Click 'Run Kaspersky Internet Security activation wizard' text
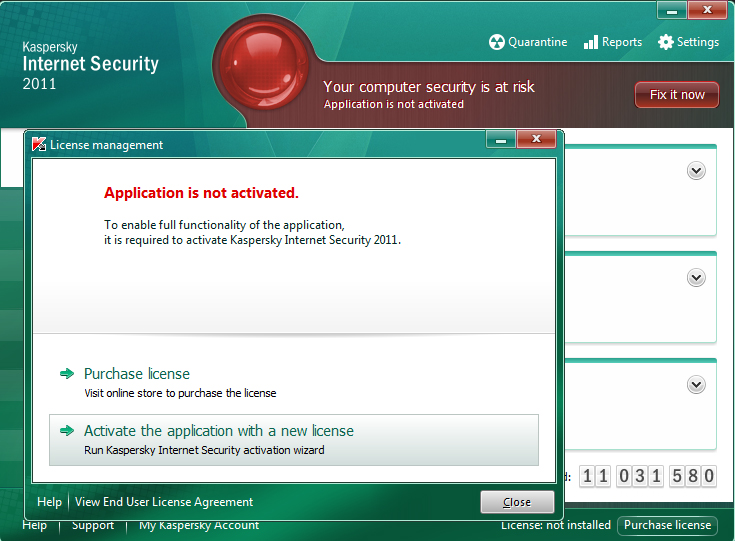 (x=204, y=450)
